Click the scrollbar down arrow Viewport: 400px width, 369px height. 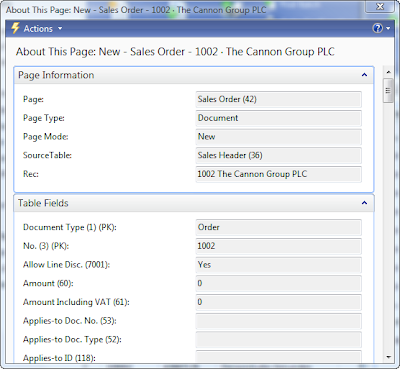[388, 357]
